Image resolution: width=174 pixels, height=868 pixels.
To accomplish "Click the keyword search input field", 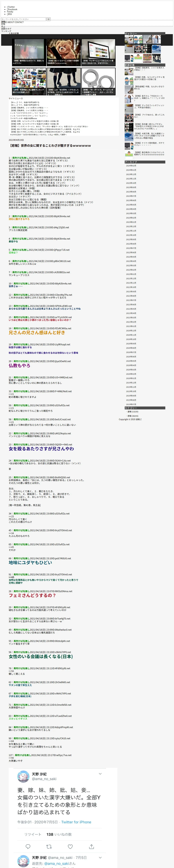I will pyautogui.click(x=23, y=19).
